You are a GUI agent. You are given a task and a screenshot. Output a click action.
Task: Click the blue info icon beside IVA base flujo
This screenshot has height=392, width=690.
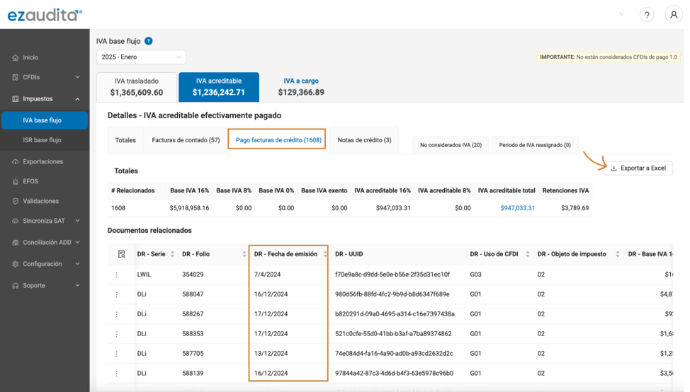(149, 41)
